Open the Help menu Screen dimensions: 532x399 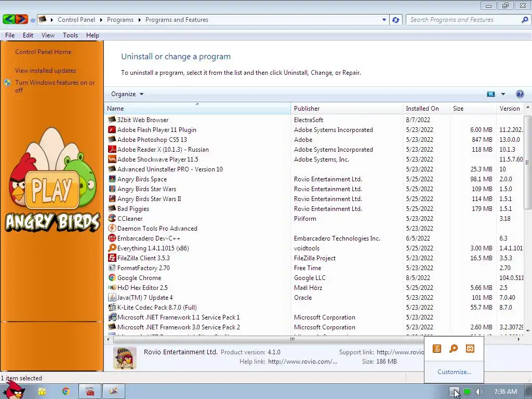[x=92, y=35]
